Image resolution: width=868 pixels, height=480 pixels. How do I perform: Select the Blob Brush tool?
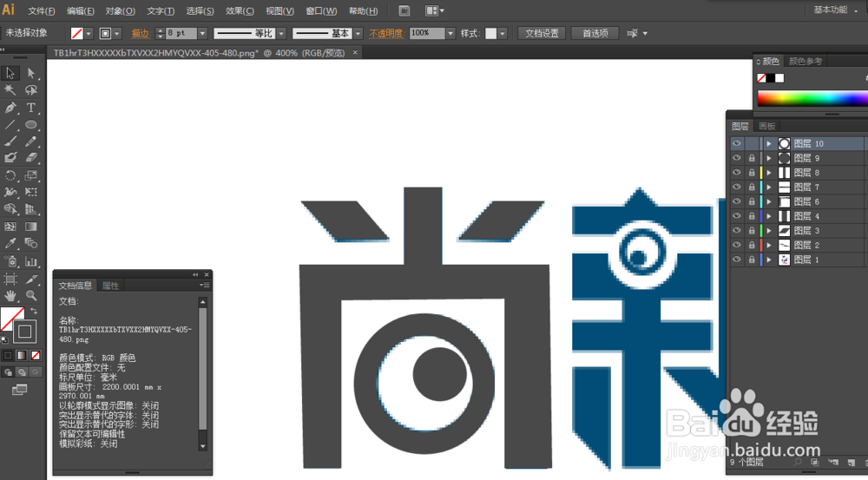10,158
